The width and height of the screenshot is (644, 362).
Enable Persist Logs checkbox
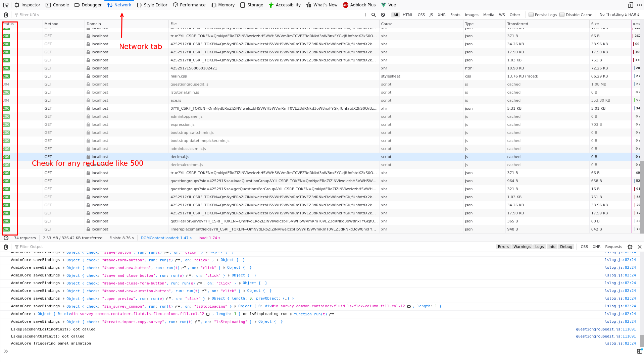(x=531, y=15)
